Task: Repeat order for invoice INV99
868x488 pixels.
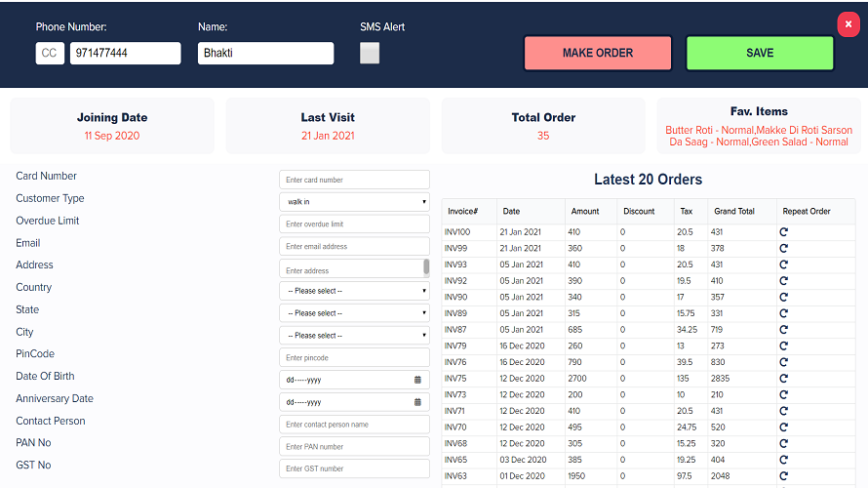Action: pyautogui.click(x=783, y=248)
